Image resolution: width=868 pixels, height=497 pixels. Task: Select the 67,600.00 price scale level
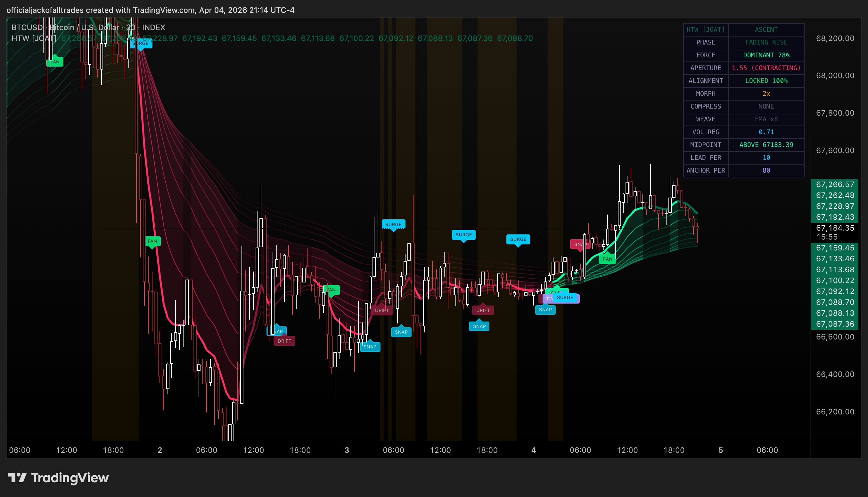pyautogui.click(x=835, y=150)
